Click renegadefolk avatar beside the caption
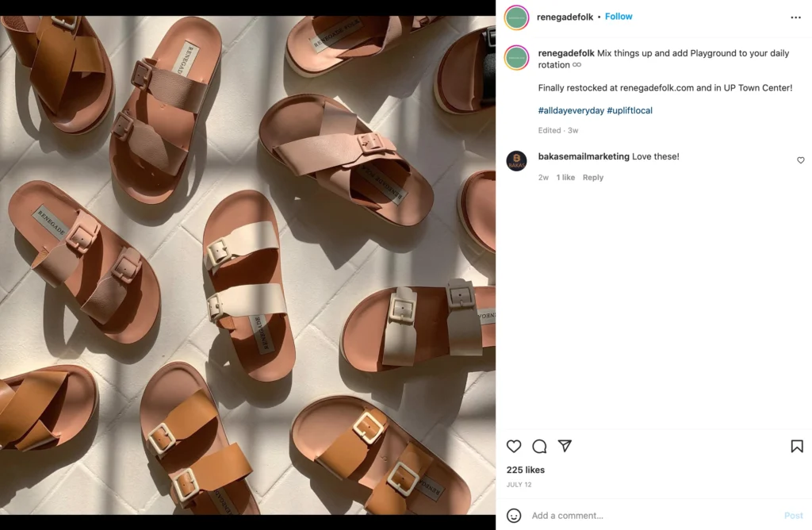812x530 pixels. (516, 57)
